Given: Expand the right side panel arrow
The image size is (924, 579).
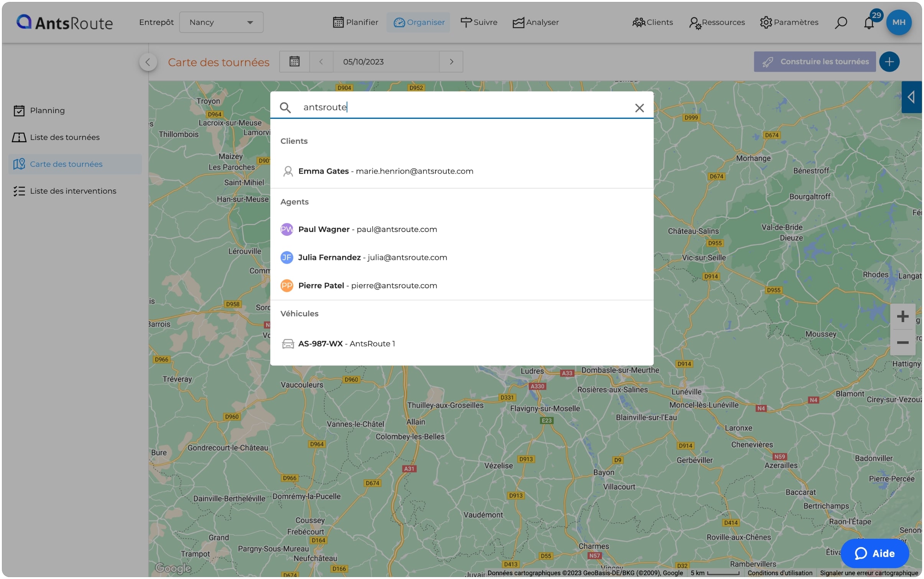Looking at the screenshot, I should coord(911,97).
